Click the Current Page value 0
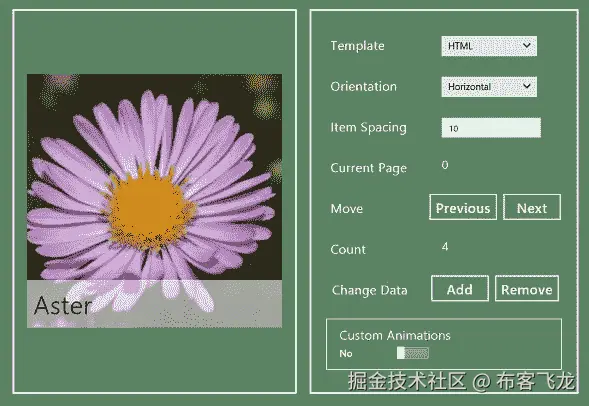 point(445,165)
